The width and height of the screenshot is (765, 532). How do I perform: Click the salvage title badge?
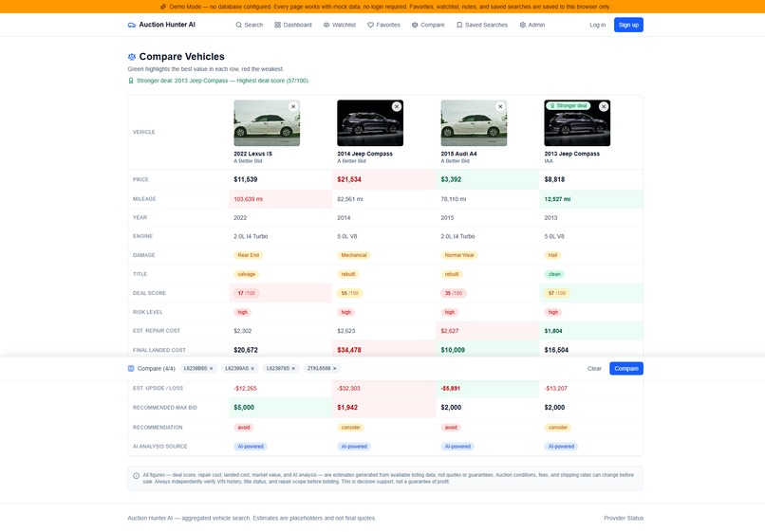247,274
